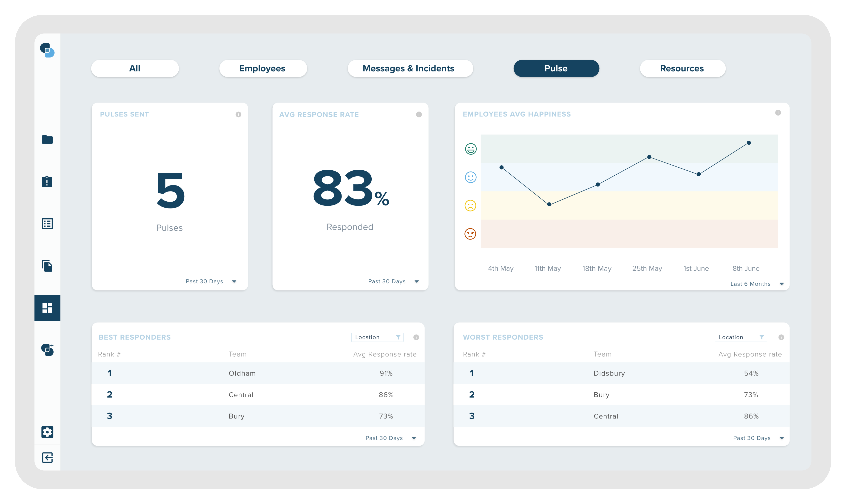846x504 pixels.
Task: Click the 8th June chart data point
Action: (748, 143)
